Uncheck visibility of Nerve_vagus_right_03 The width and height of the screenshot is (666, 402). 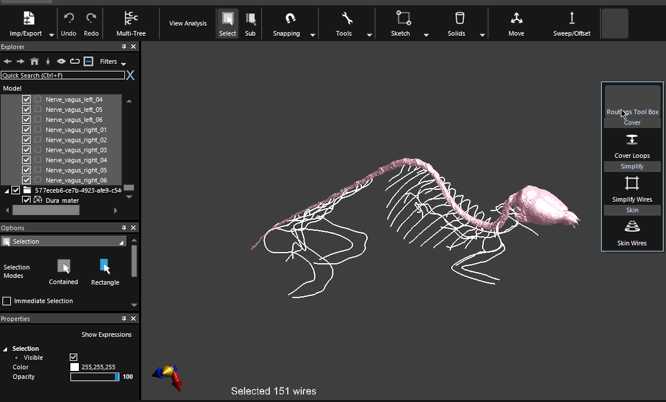tap(27, 150)
